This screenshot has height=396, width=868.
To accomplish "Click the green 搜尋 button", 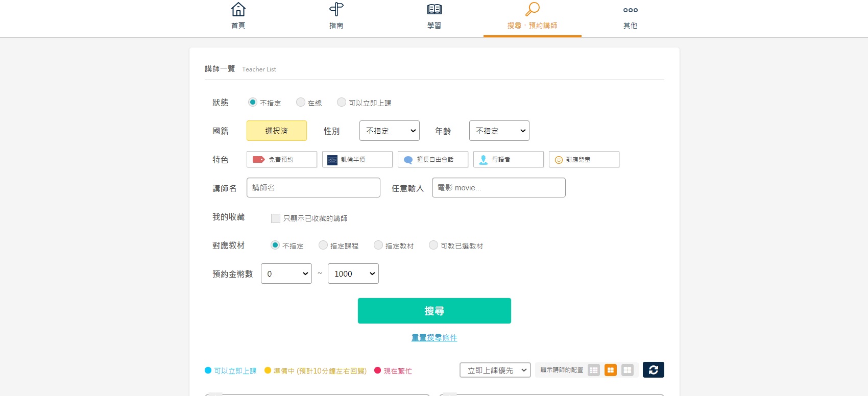I will (x=435, y=311).
